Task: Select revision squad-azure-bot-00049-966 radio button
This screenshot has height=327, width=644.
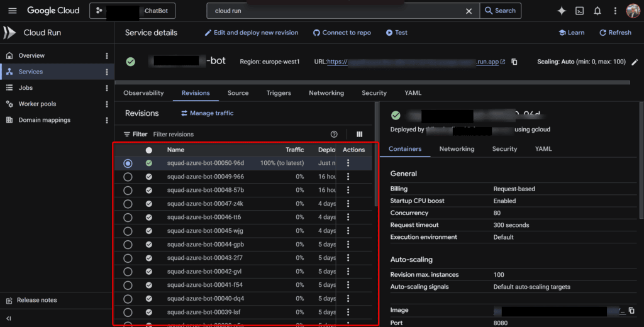Action: tap(128, 177)
